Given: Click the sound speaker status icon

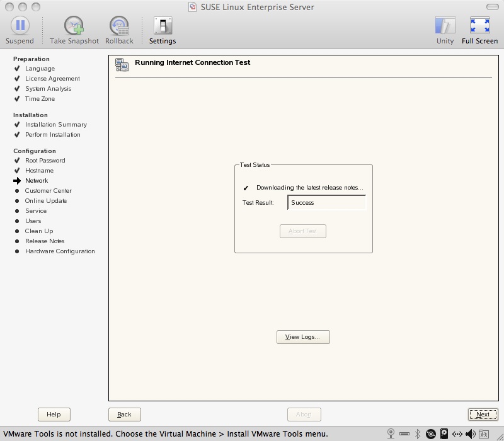Looking at the screenshot, I should click(470, 433).
